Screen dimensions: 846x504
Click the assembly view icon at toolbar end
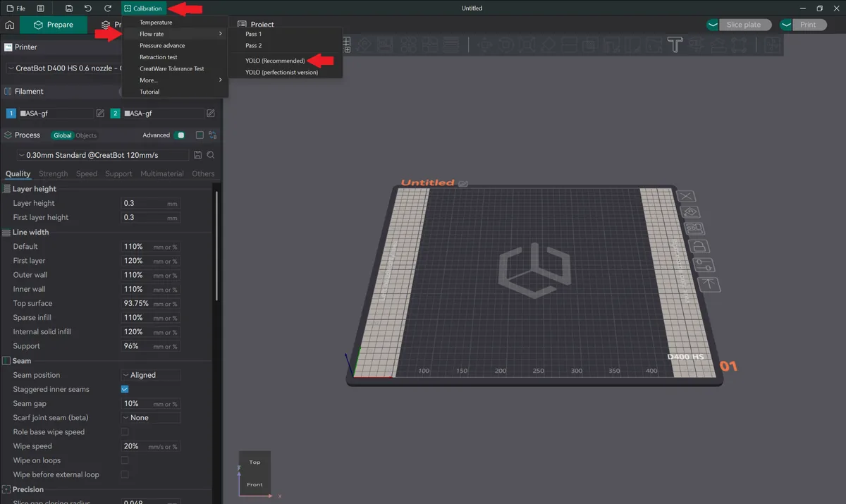[x=772, y=45]
